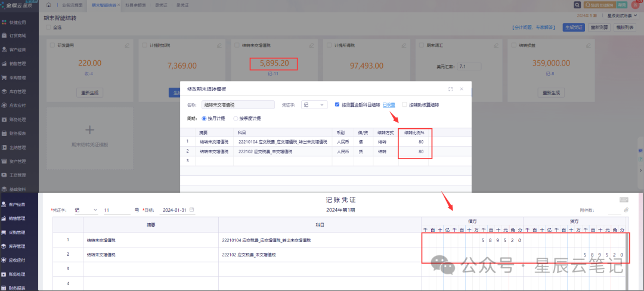Image resolution: width=644 pixels, height=291 pixels.
Task: Uncheck 按测算金额科目结转 checkbox
Action: point(337,105)
